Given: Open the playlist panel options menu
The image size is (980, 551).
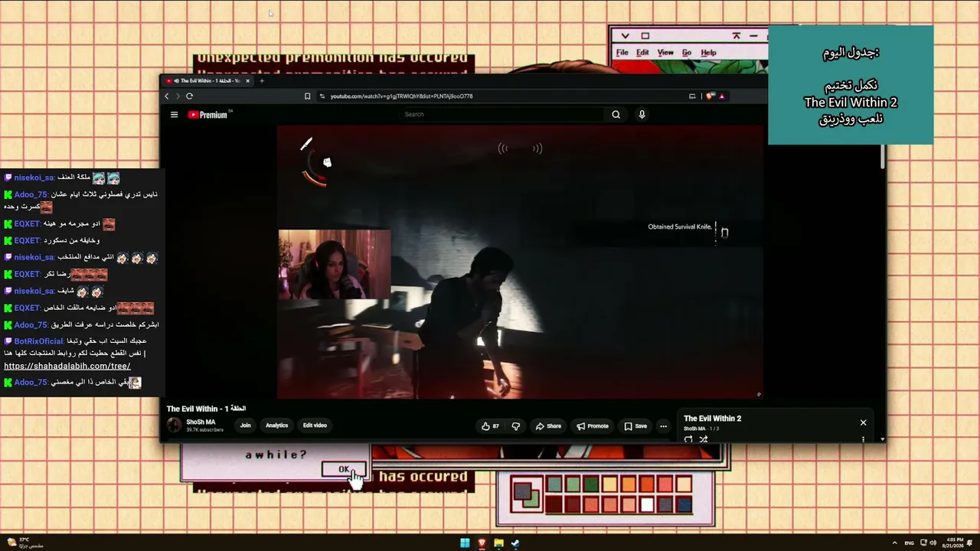Looking at the screenshot, I should point(863,439).
